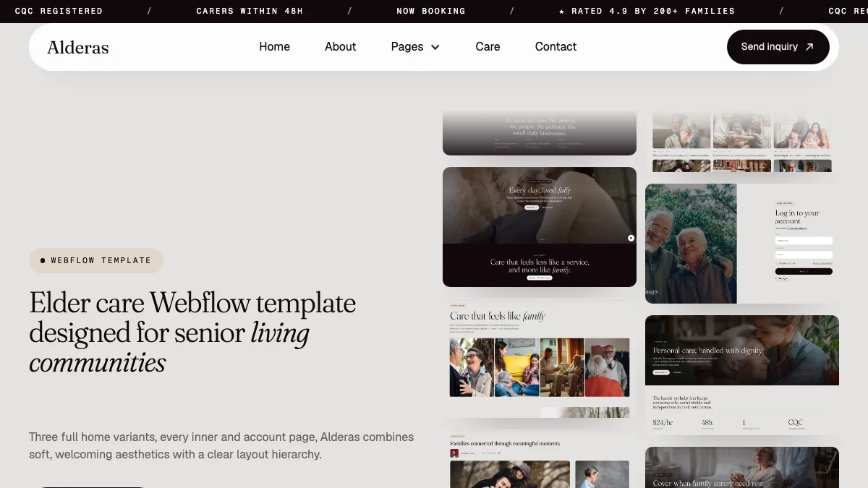Click the 'Three full home variants' description paragraph

tap(221, 446)
